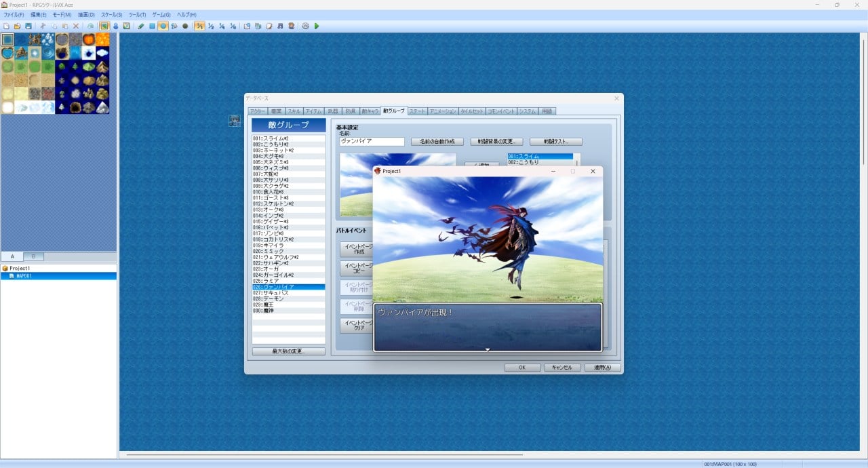868x468 pixels.
Task: Select MAP001 in the map tree
Action: pos(24,276)
